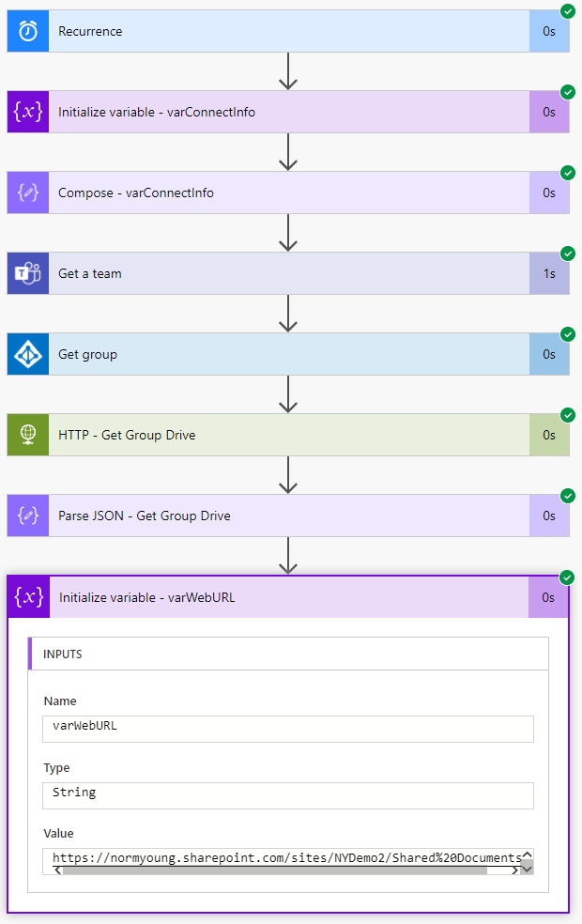Screen dimensions: 582x924
Task: Click the Type field showing String
Action: coord(288,794)
